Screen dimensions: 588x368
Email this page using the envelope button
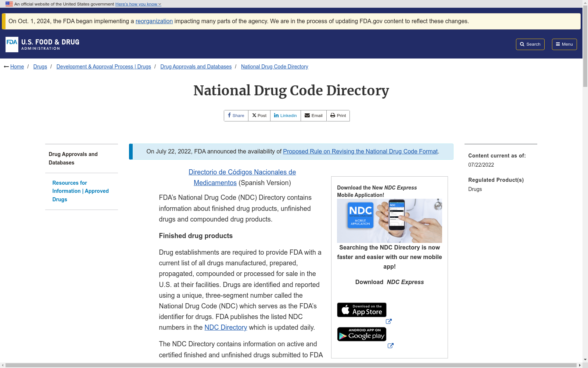pyautogui.click(x=313, y=116)
